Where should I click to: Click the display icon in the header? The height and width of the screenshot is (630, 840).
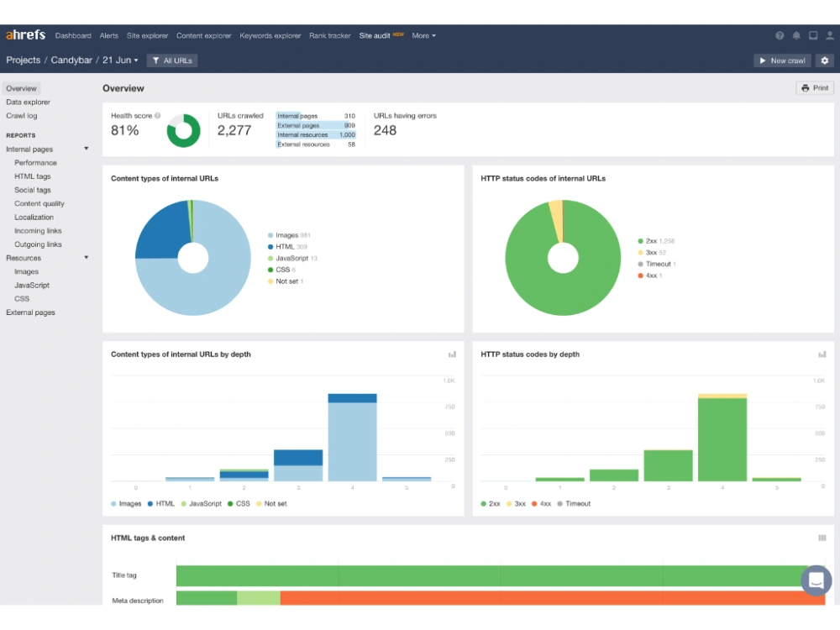point(813,35)
